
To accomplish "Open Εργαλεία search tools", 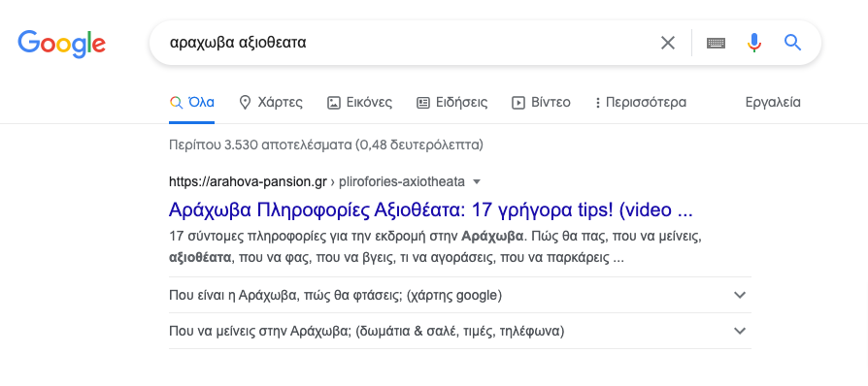I will tap(773, 102).
